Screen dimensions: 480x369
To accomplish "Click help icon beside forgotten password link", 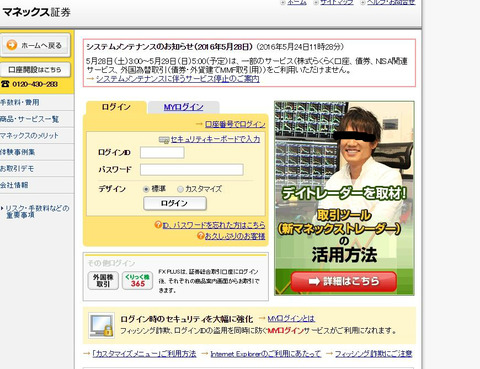I will click(158, 225).
